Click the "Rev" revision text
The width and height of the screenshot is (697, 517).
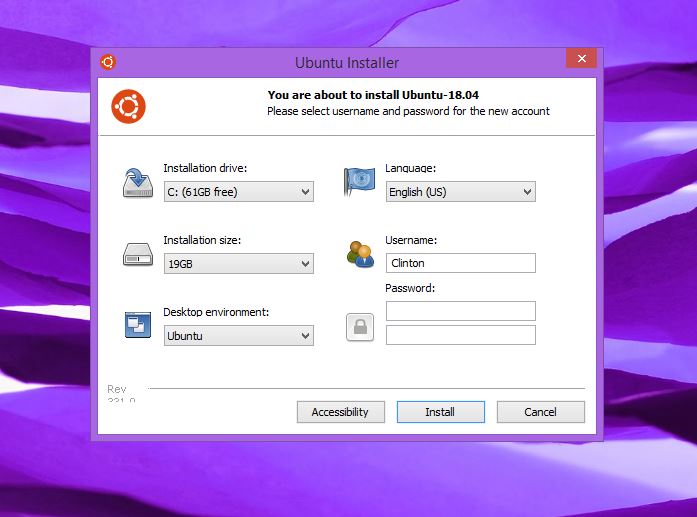116,389
